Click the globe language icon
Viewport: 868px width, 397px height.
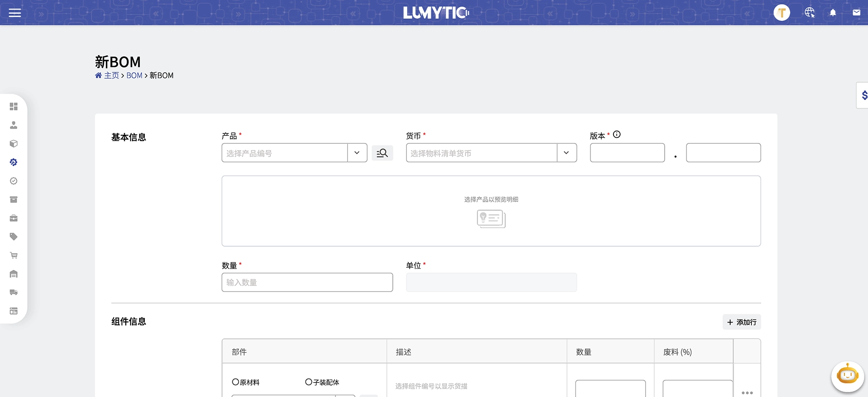coord(809,13)
